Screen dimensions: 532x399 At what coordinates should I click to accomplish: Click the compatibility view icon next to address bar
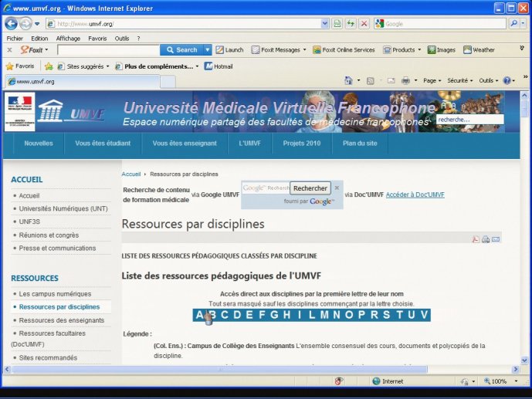[337, 23]
